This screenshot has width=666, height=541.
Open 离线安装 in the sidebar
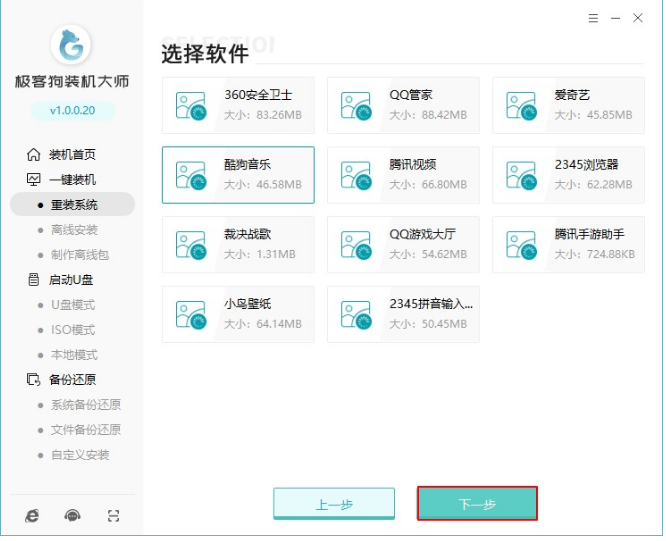pos(74,229)
